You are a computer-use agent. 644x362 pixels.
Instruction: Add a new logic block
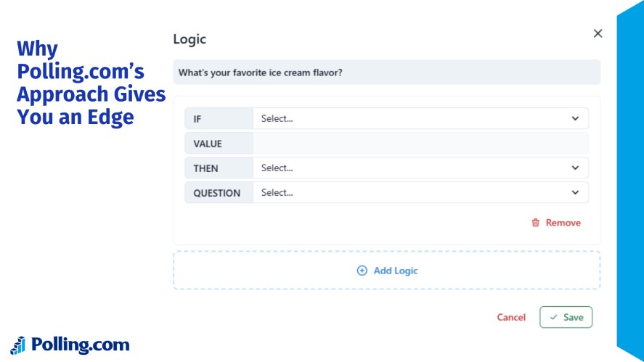(386, 271)
